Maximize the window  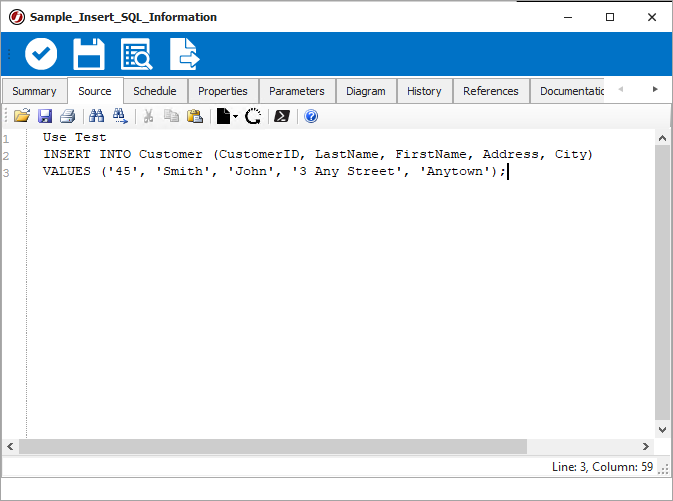(610, 17)
